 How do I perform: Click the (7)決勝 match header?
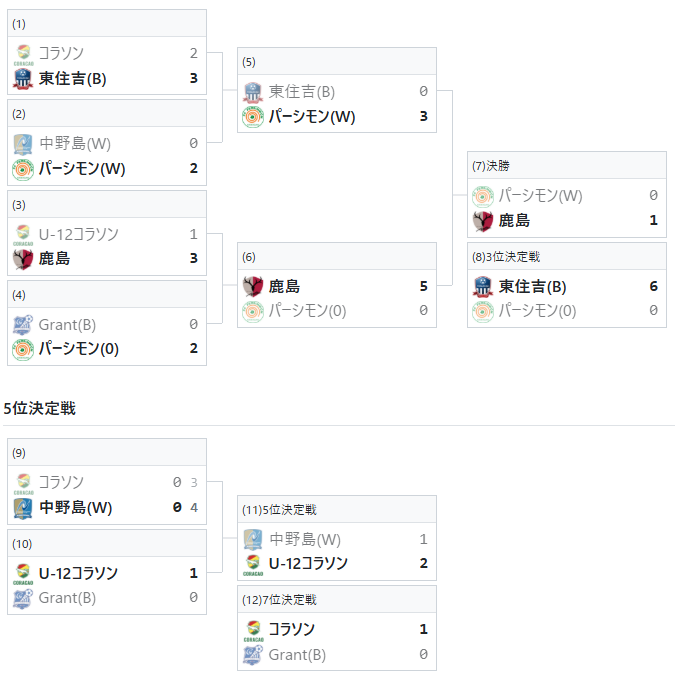click(x=567, y=166)
